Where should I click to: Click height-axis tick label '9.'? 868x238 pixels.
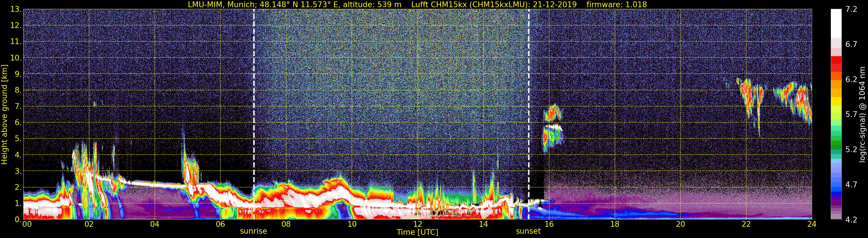[x=18, y=74]
